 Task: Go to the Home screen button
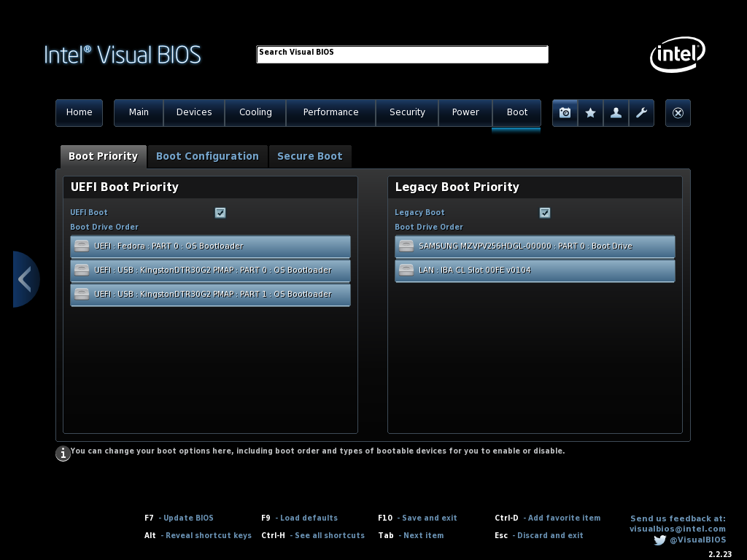click(x=79, y=112)
